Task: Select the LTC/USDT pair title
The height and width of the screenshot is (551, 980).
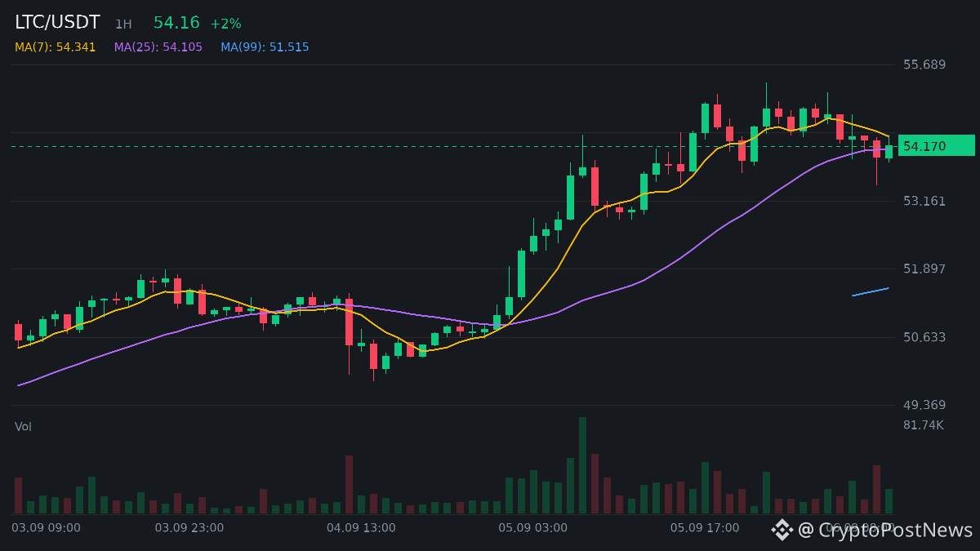Action: [x=57, y=23]
